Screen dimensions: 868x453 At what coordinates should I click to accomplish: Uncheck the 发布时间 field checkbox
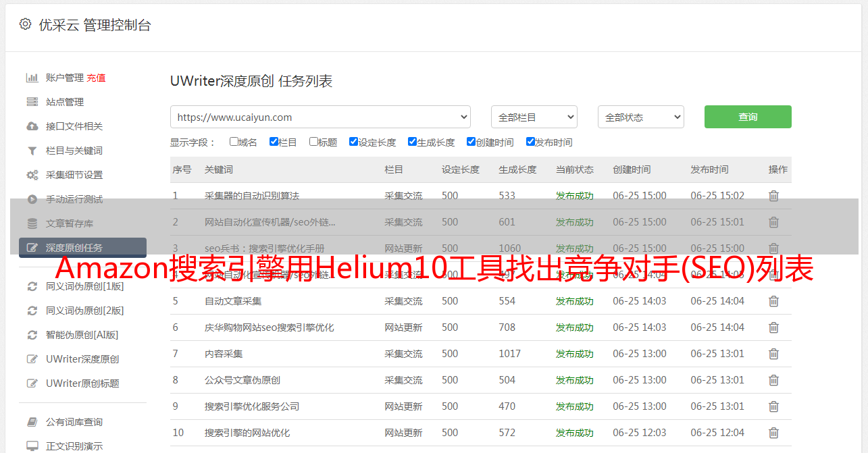point(530,142)
